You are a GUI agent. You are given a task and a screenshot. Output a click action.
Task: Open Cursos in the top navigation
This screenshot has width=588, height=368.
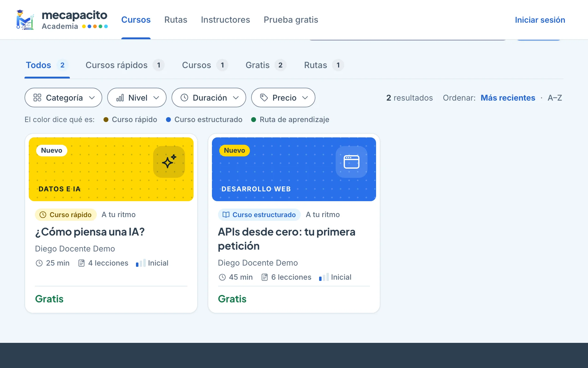136,20
